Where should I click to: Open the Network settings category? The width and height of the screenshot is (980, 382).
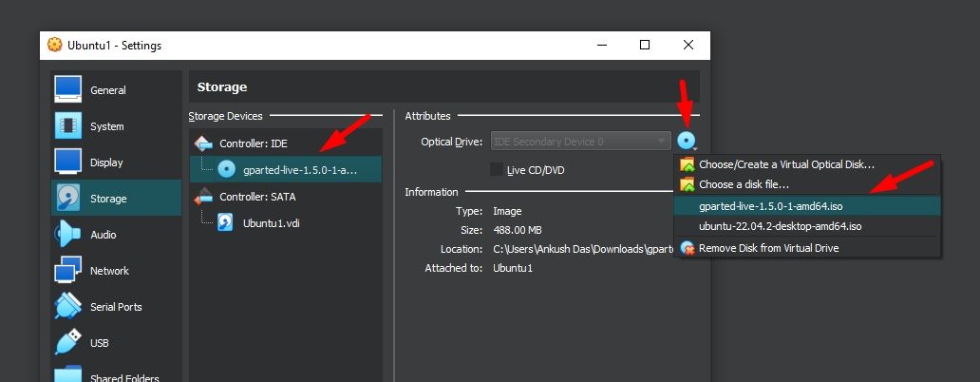(116, 271)
